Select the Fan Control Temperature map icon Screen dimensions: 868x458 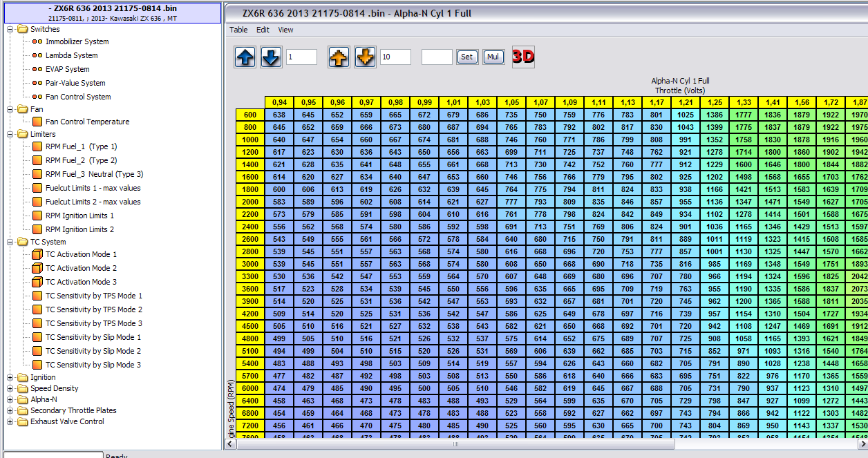coord(37,122)
